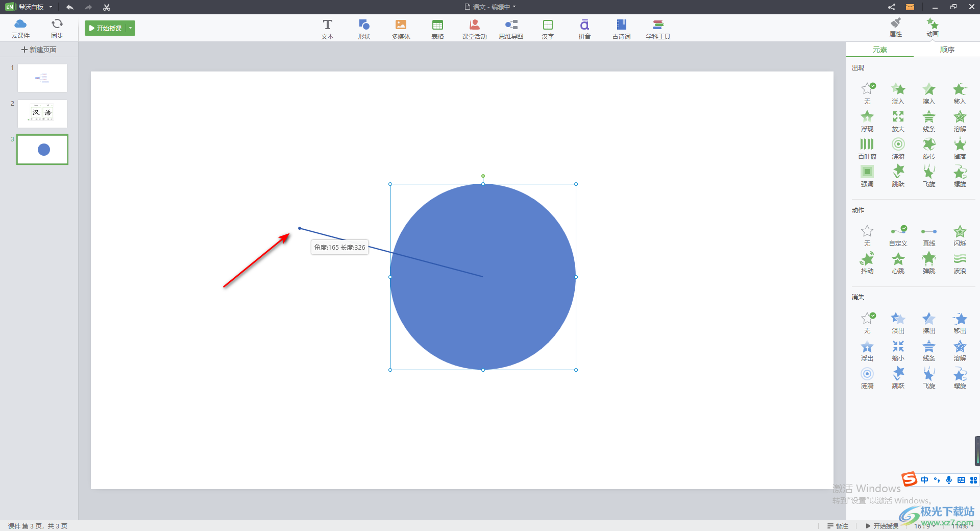Select the 拼音 pinyin tool
Image resolution: width=980 pixels, height=531 pixels.
pyautogui.click(x=584, y=29)
